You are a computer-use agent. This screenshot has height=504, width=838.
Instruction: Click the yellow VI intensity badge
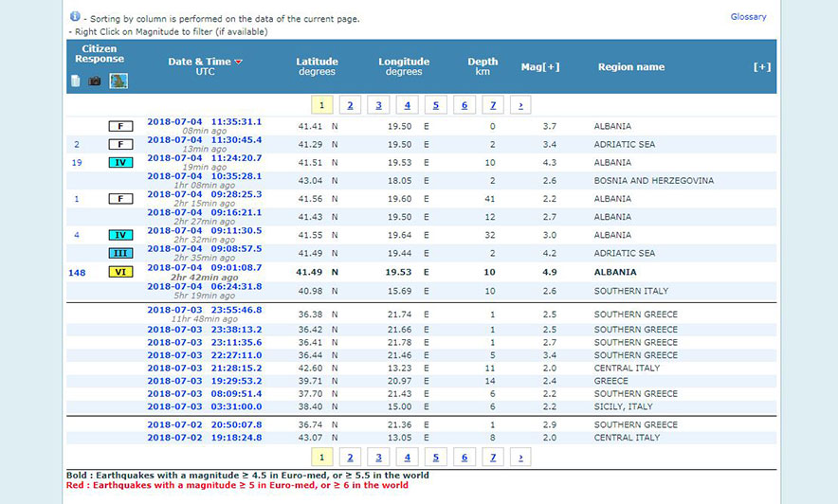pos(120,272)
